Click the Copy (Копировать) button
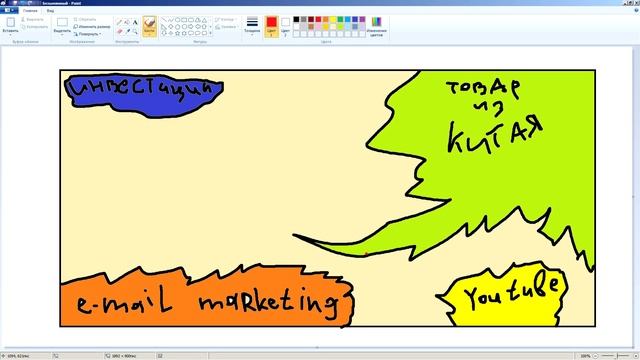 [34, 27]
